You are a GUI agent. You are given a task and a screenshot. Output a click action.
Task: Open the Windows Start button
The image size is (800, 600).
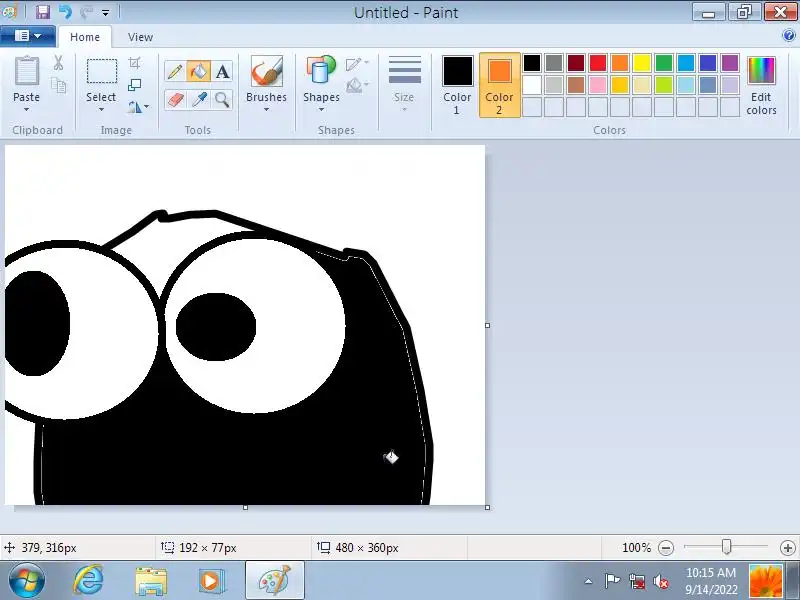[26, 581]
